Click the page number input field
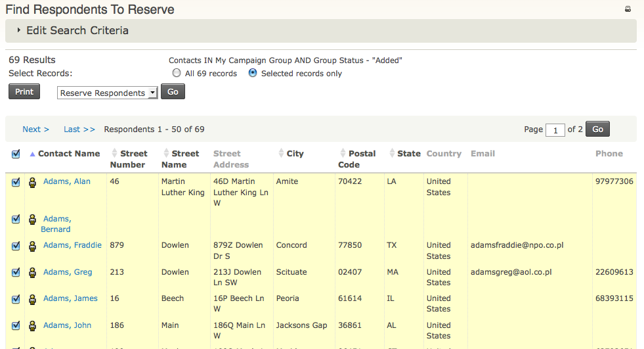The image size is (644, 349). [x=555, y=130]
